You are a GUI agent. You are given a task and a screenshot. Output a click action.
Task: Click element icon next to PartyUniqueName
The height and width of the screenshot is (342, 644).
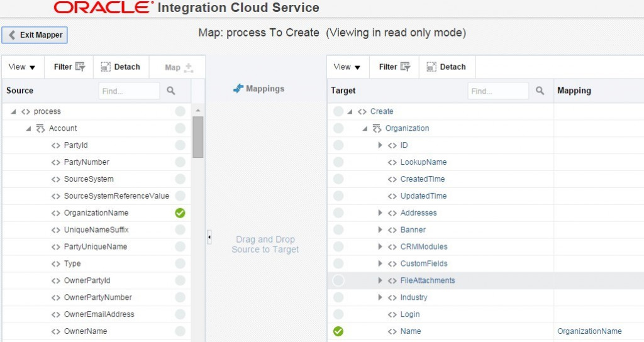pyautogui.click(x=56, y=246)
